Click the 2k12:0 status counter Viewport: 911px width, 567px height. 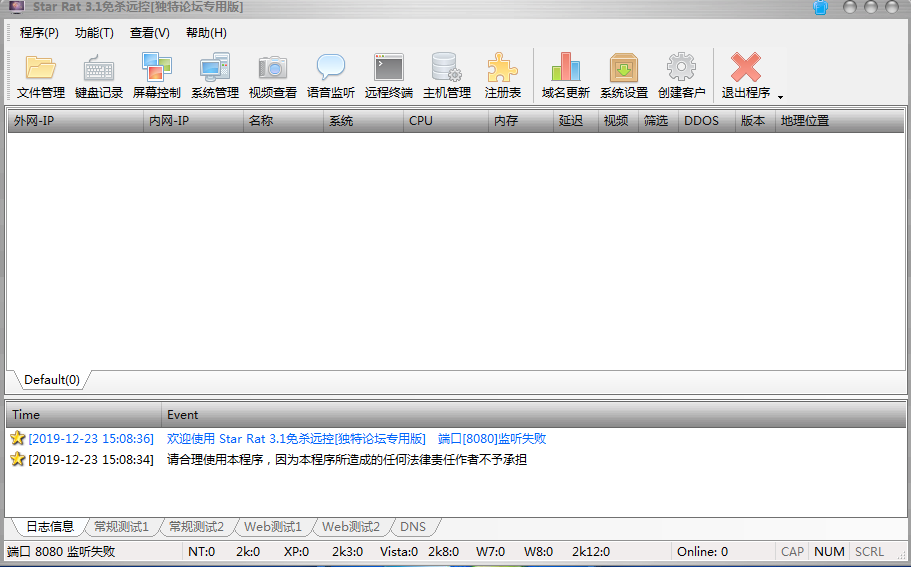tap(591, 551)
